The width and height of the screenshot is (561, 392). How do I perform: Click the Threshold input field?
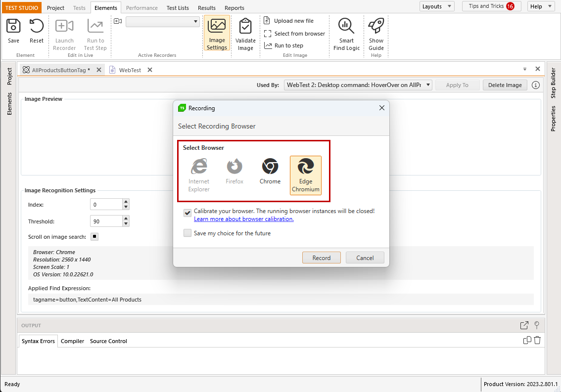click(x=106, y=221)
